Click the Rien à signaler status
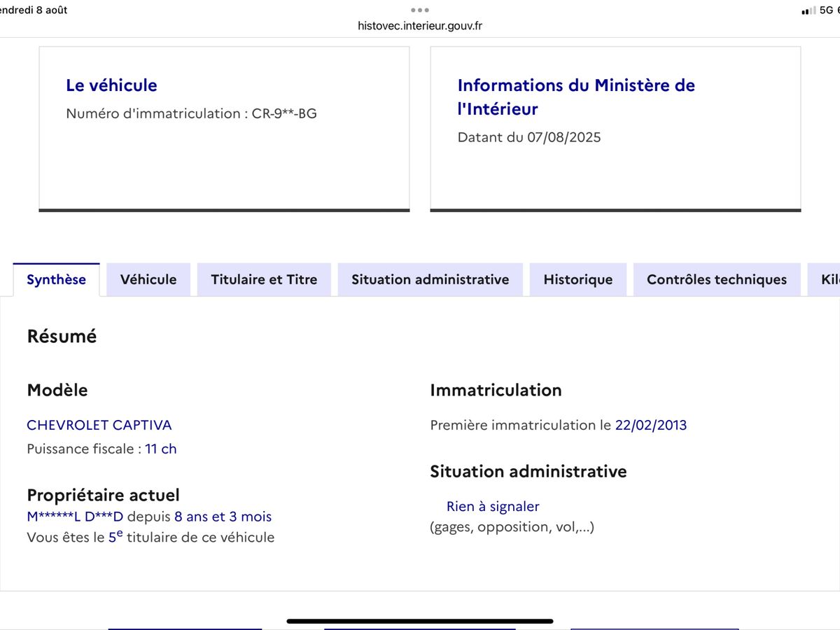Image resolution: width=840 pixels, height=630 pixels. point(493,506)
